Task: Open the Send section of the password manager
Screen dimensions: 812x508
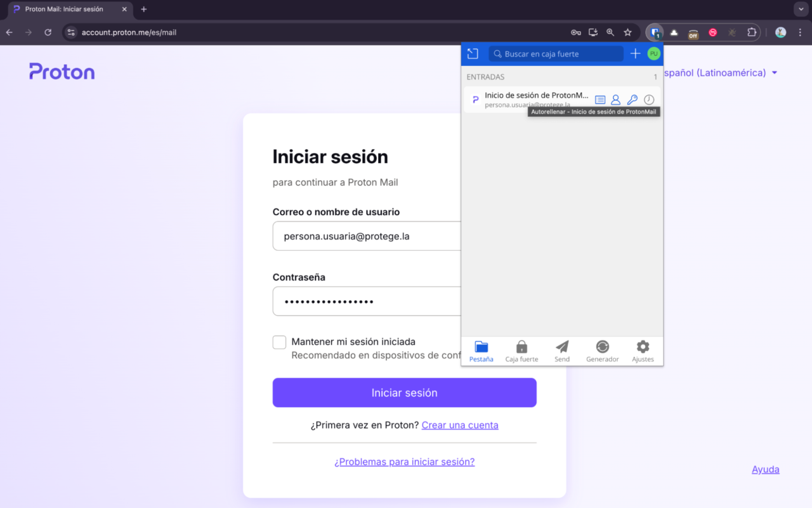Action: click(x=561, y=351)
